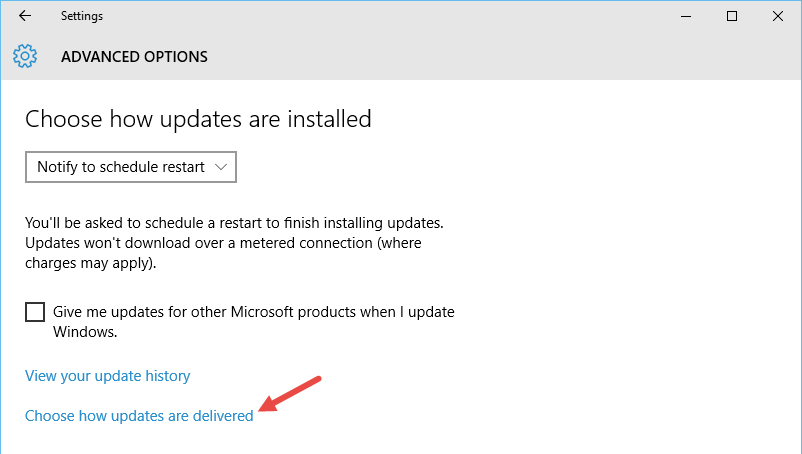Click the 'Settings' window title text
This screenshot has height=454, width=802.
[x=81, y=16]
